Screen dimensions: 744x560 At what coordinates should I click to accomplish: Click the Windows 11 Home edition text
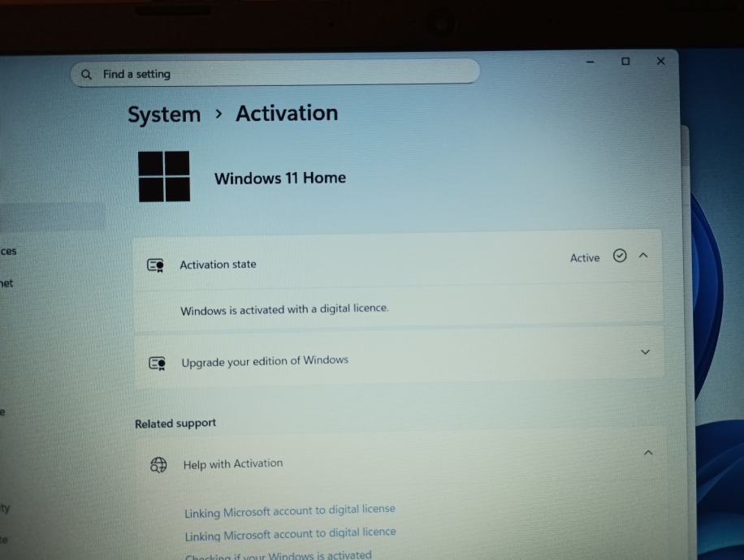pyautogui.click(x=280, y=179)
